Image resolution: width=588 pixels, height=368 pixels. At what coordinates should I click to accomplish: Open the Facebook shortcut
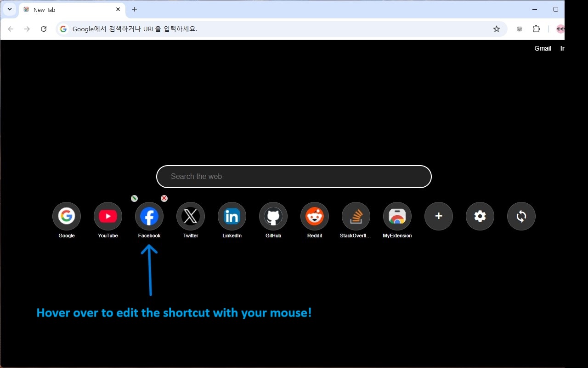tap(149, 216)
